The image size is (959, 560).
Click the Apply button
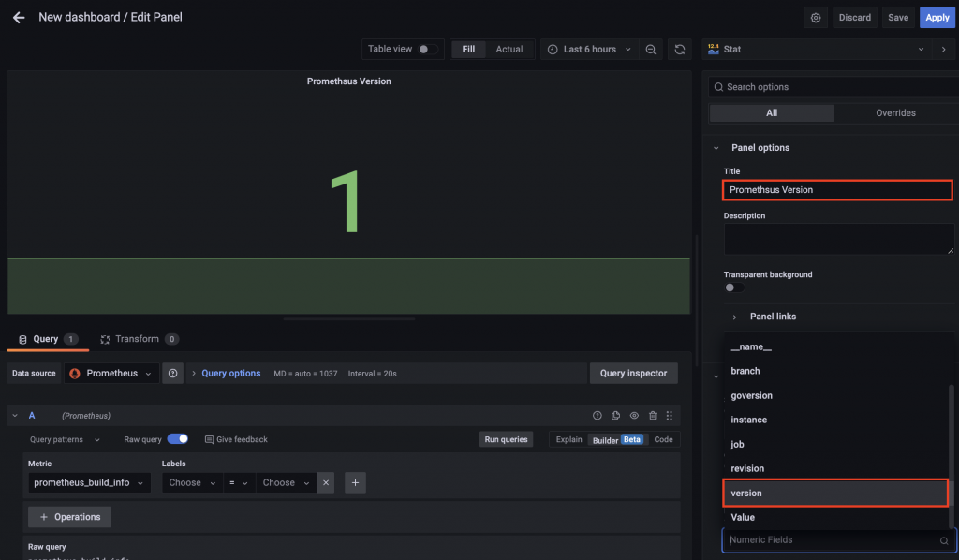(937, 18)
